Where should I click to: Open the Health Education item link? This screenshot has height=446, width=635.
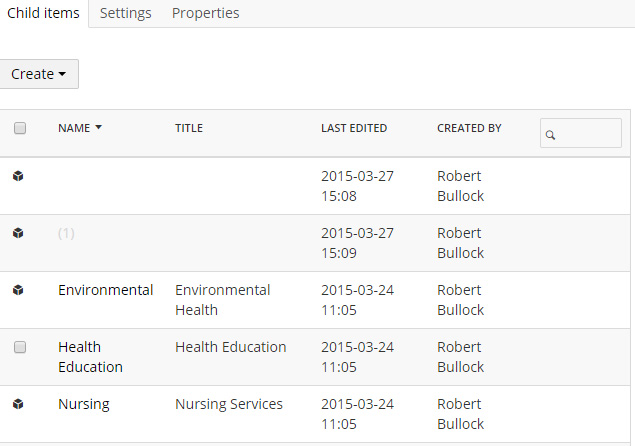pos(90,357)
